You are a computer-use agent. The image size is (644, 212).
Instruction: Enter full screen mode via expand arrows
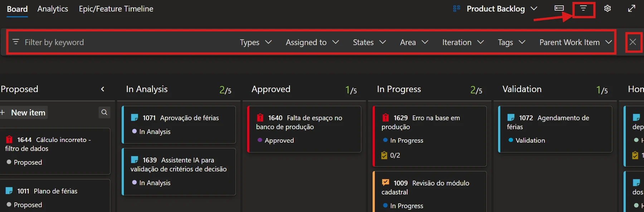pyautogui.click(x=632, y=8)
